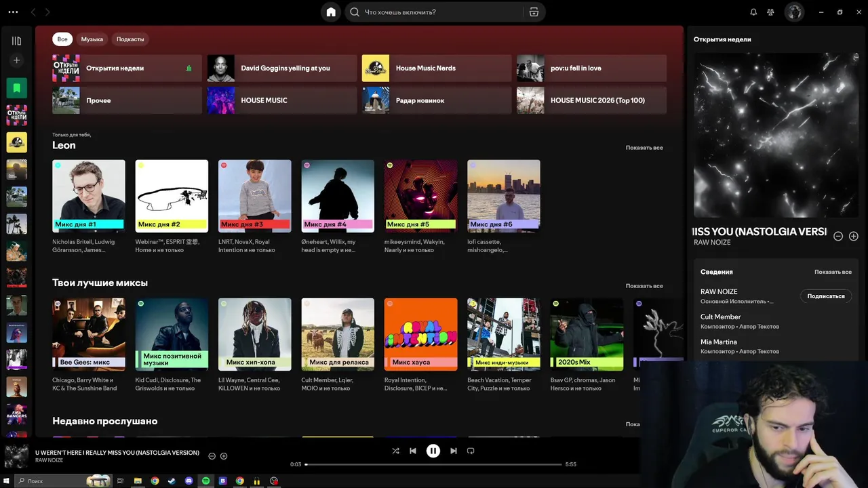Click plus icon beside title in right panel
Viewport: 868px width, 488px height.
pos(854,236)
